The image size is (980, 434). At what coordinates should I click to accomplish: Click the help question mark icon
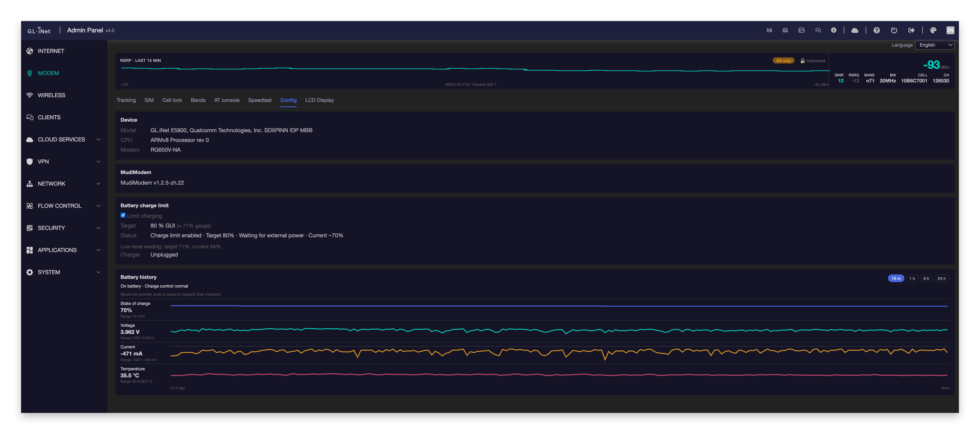[x=876, y=30]
